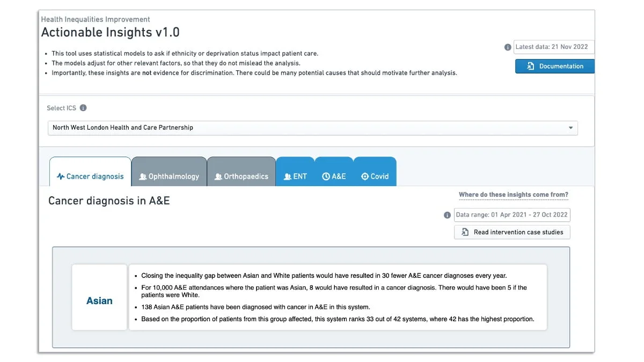Click the clock icon on the A&E tab

(326, 176)
